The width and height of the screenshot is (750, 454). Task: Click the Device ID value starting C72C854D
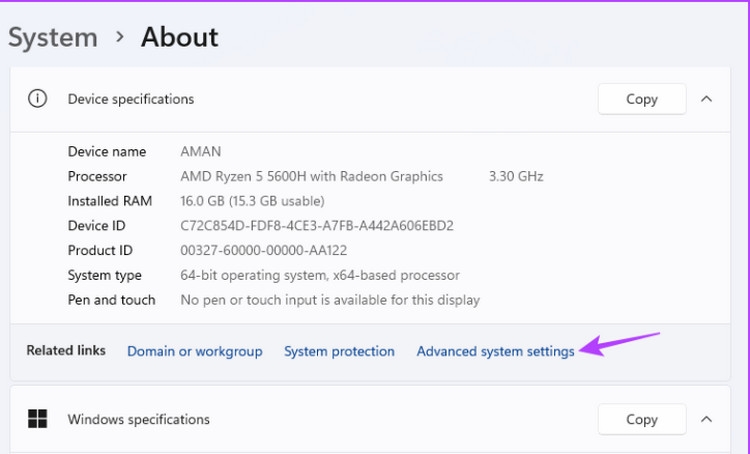pyautogui.click(x=317, y=226)
